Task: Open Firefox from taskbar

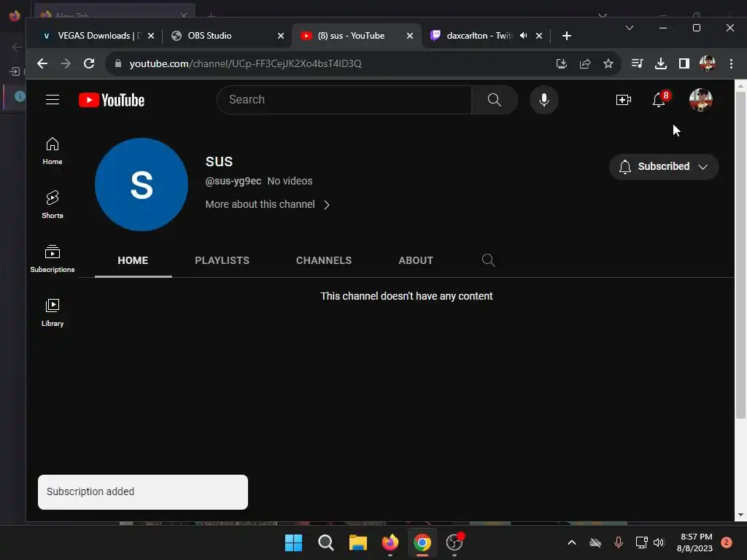Action: click(390, 542)
